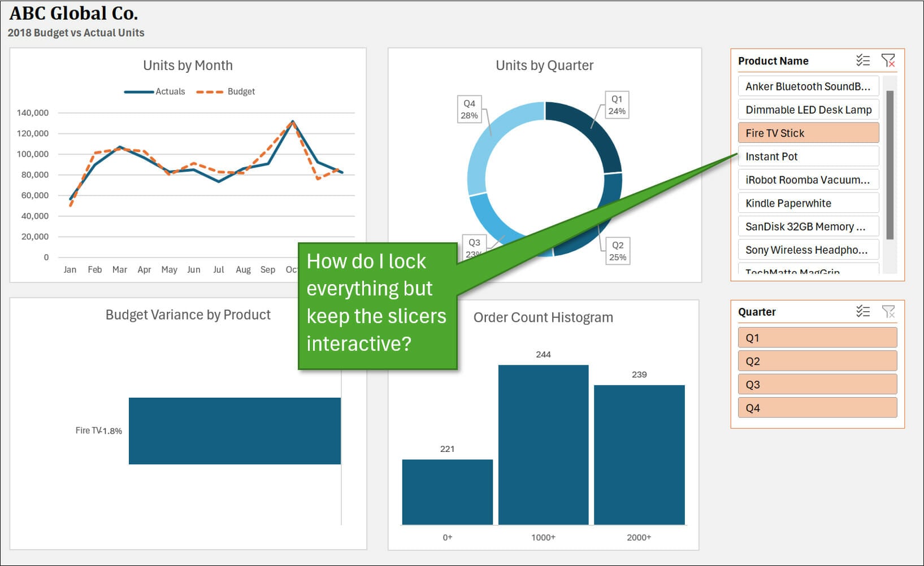
Task: Toggle multi-select in Product Name slicer
Action: point(862,60)
